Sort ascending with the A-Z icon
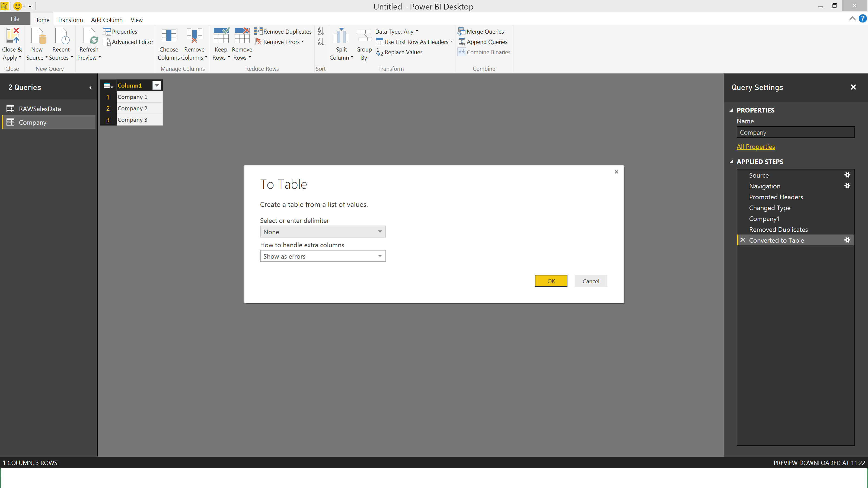Viewport: 868px width, 488px height. click(x=321, y=31)
